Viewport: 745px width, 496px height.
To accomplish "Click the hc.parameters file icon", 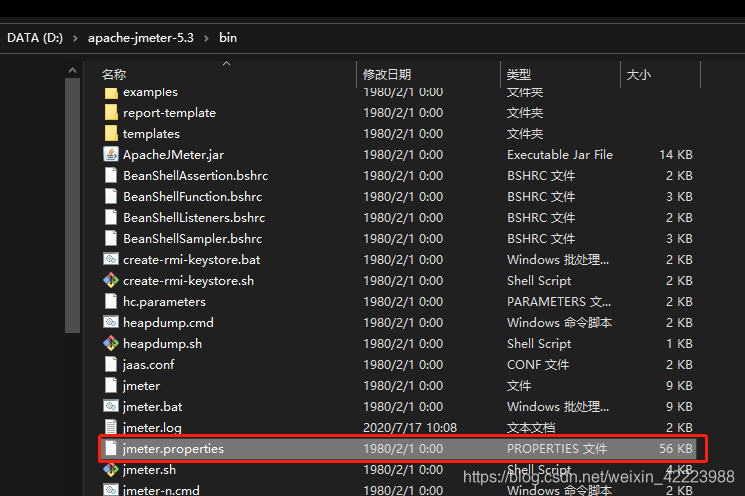I will click(111, 301).
